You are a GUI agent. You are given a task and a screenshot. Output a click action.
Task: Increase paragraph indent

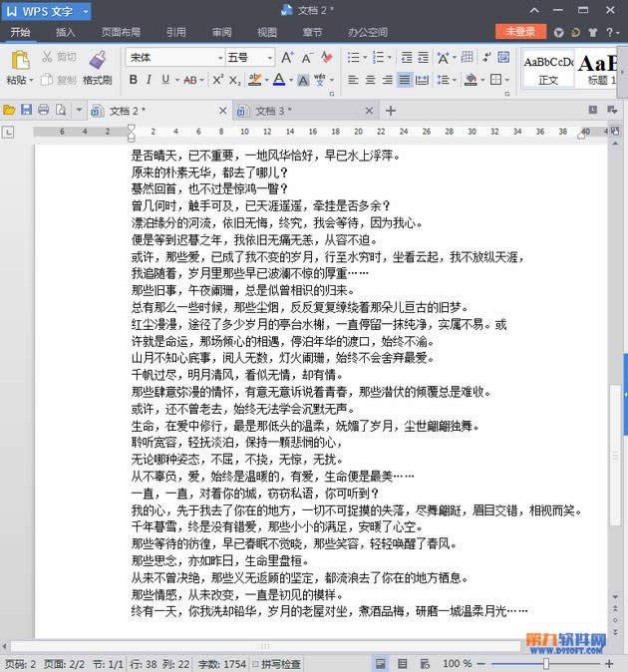423,58
